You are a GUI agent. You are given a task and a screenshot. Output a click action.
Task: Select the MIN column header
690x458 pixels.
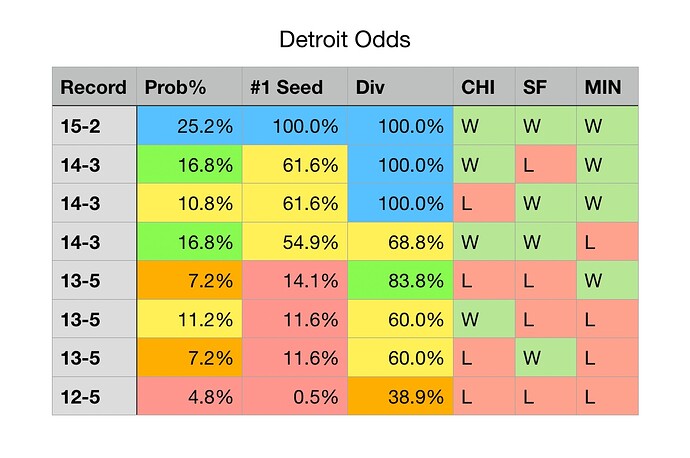pyautogui.click(x=608, y=87)
